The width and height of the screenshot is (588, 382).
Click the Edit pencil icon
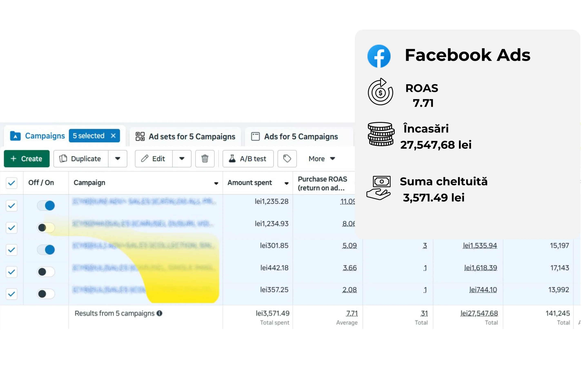[x=145, y=159]
